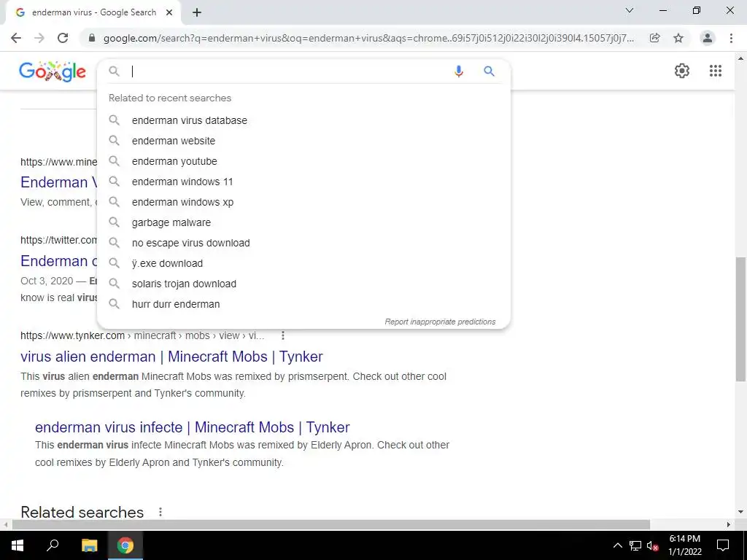The height and width of the screenshot is (560, 747).
Task: Open the Google apps grid
Action: click(x=716, y=71)
